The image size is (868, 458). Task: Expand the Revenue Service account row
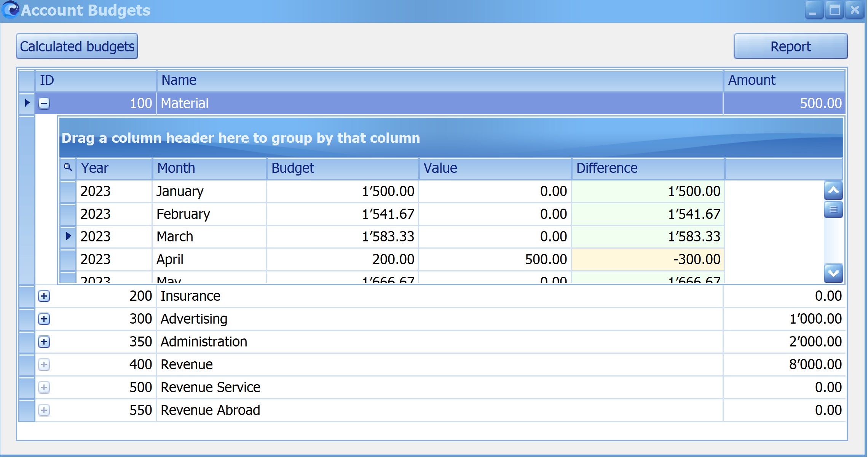tap(44, 388)
